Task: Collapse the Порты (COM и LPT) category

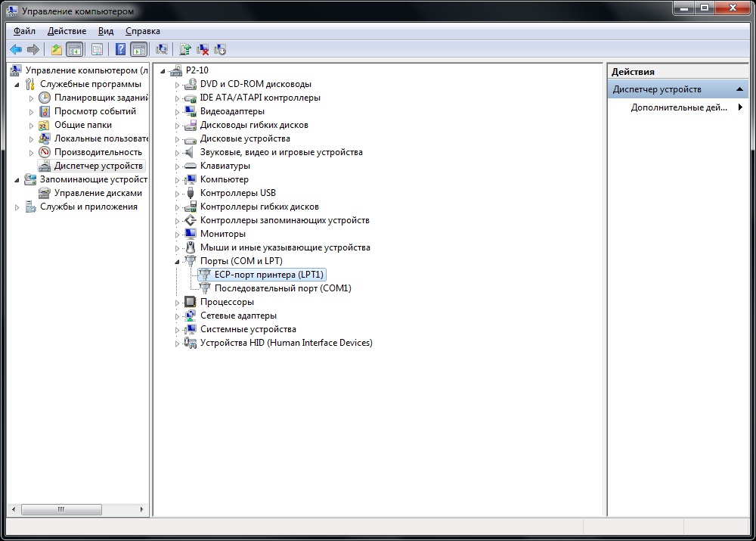Action: coord(177,262)
